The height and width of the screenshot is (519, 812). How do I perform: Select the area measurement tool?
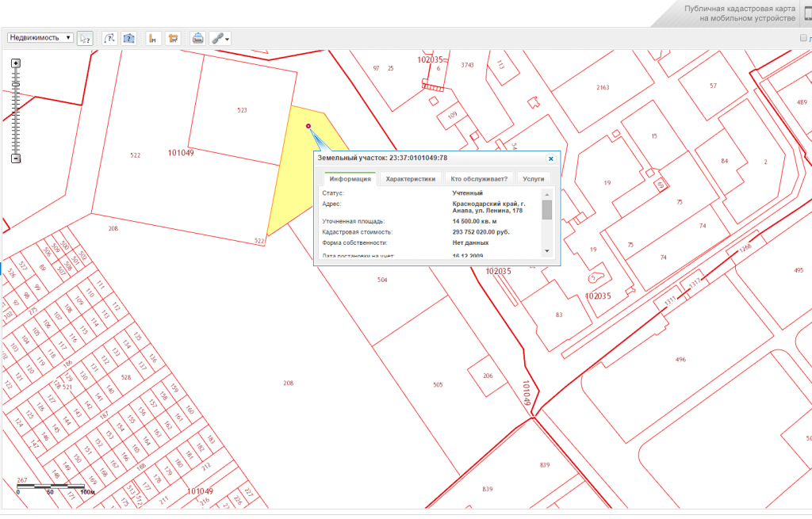tap(172, 38)
